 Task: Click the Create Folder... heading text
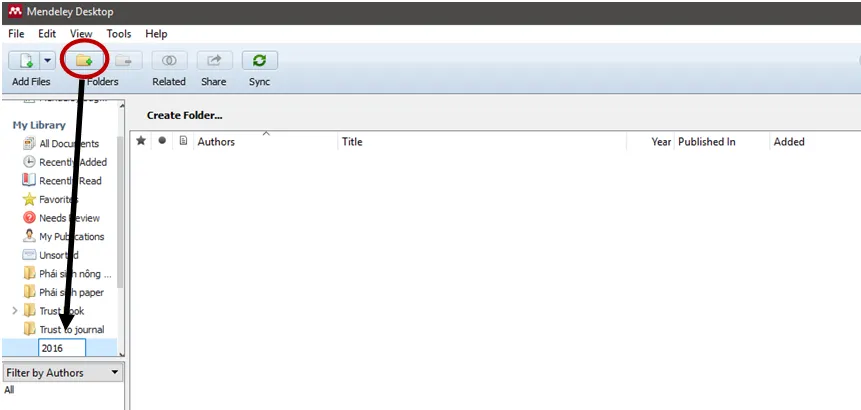184,115
